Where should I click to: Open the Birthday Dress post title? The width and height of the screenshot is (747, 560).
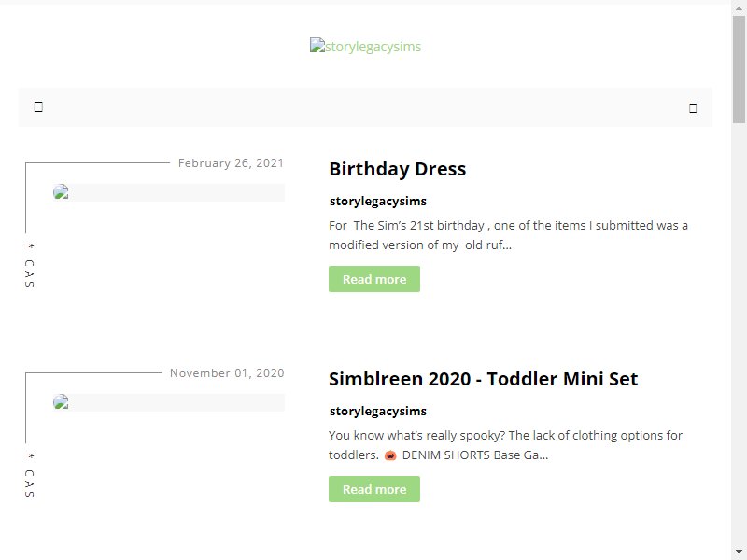(x=398, y=169)
